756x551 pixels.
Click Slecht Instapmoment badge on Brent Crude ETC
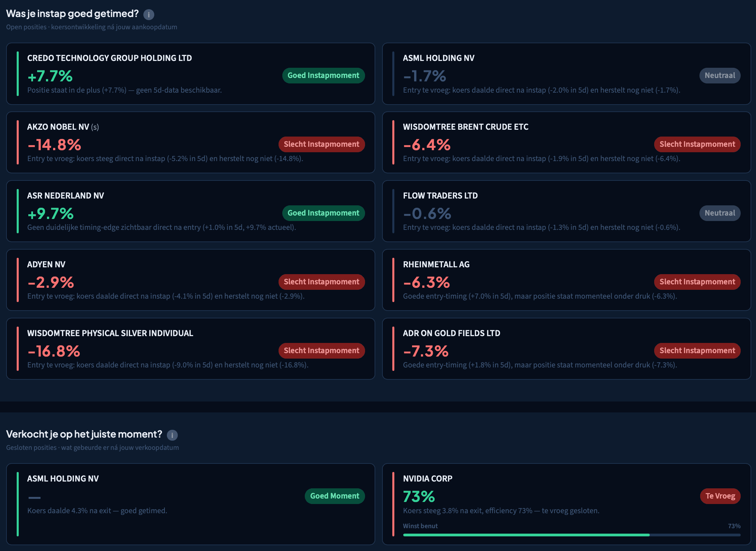[697, 144]
